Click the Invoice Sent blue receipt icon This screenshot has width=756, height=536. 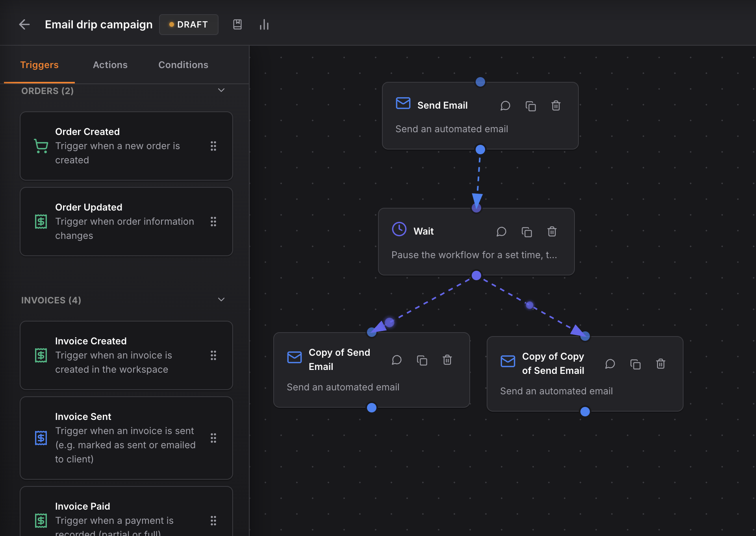pos(41,438)
